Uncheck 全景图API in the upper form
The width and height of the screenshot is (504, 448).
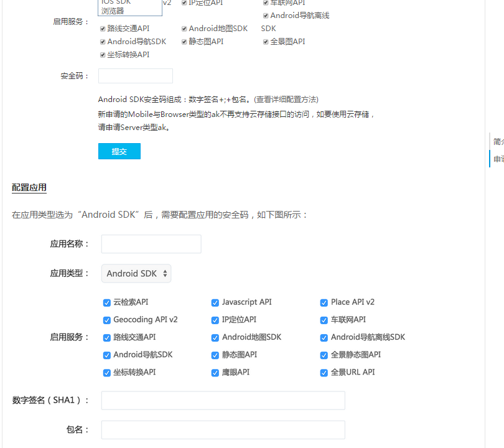point(266,42)
